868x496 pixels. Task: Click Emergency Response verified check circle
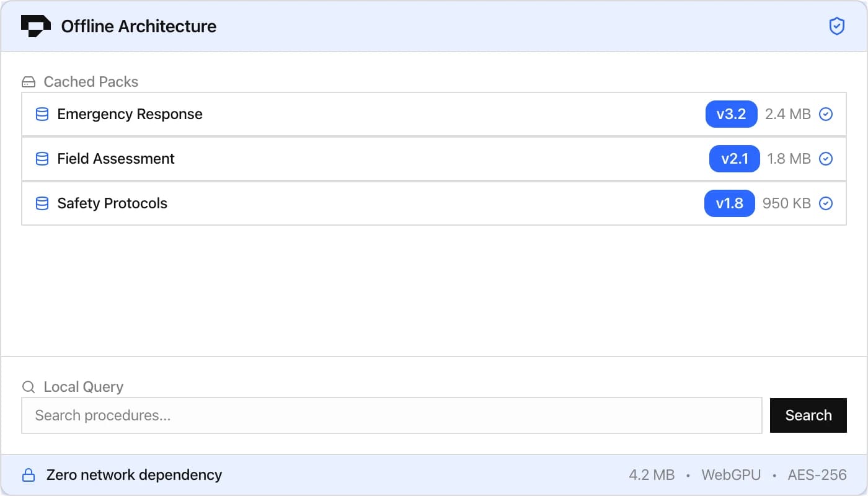click(x=826, y=114)
